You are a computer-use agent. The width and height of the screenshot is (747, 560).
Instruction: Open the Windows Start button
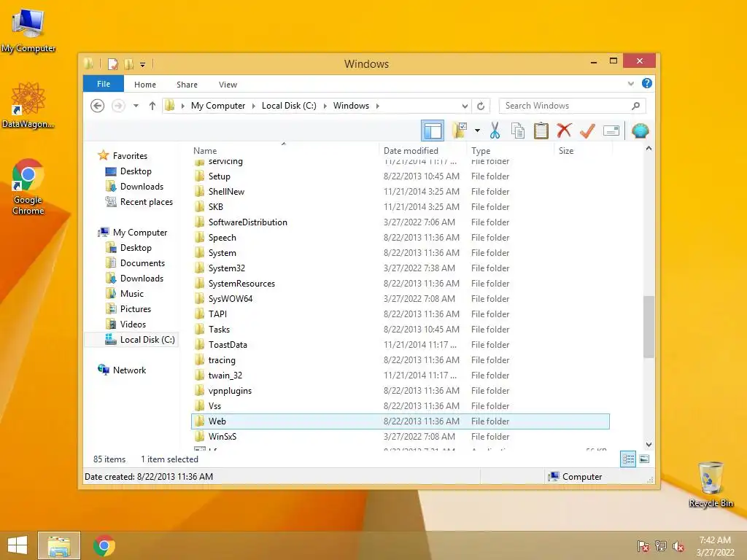click(18, 545)
